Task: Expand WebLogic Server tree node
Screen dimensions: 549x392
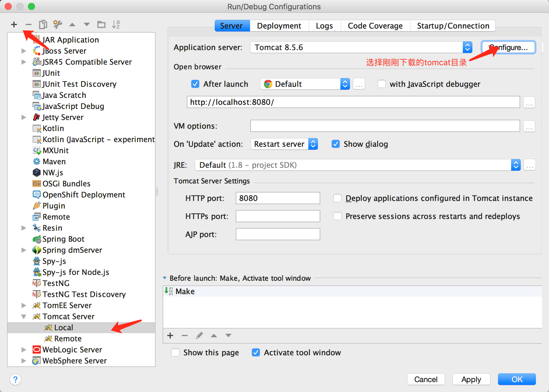Action: (x=24, y=350)
